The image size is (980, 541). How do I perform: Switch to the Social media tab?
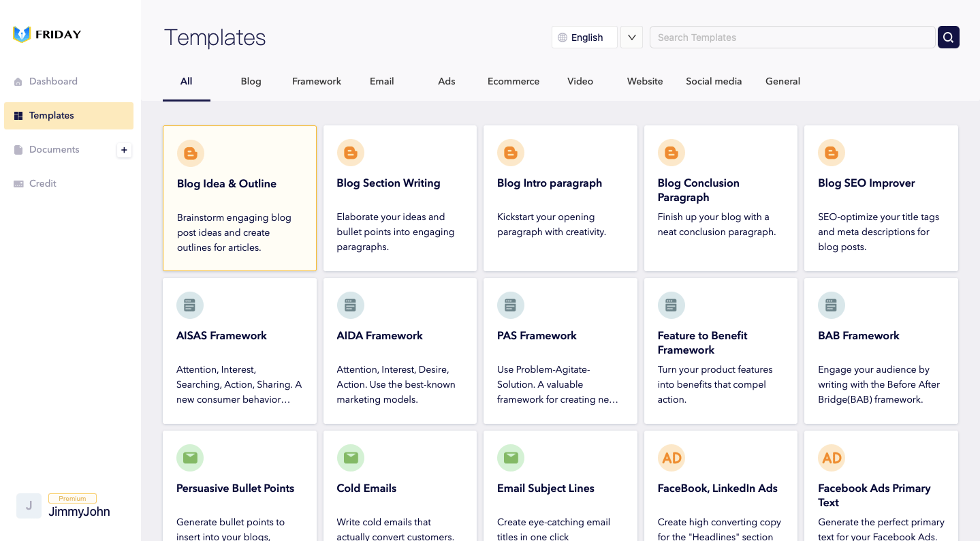click(x=714, y=81)
